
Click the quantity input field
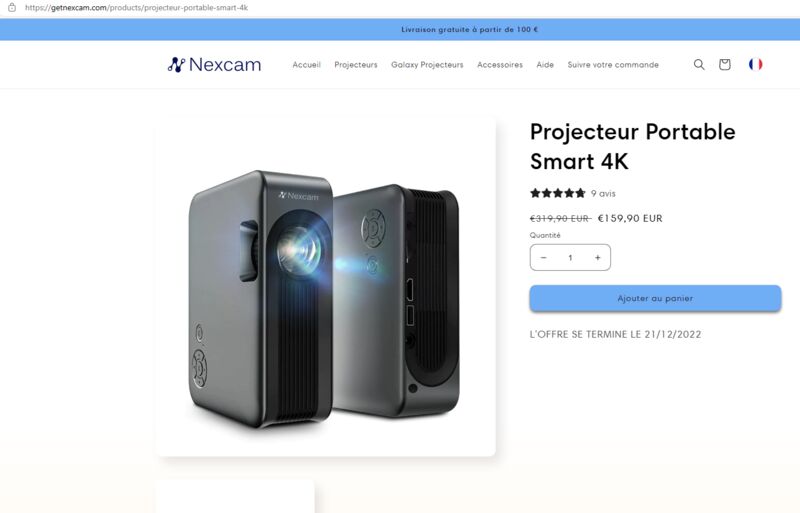click(570, 258)
